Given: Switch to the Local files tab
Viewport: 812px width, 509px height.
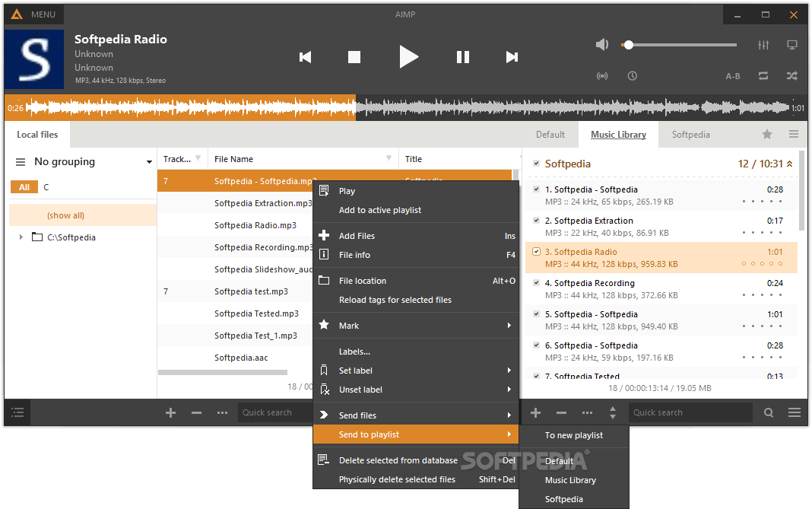Looking at the screenshot, I should pos(37,134).
